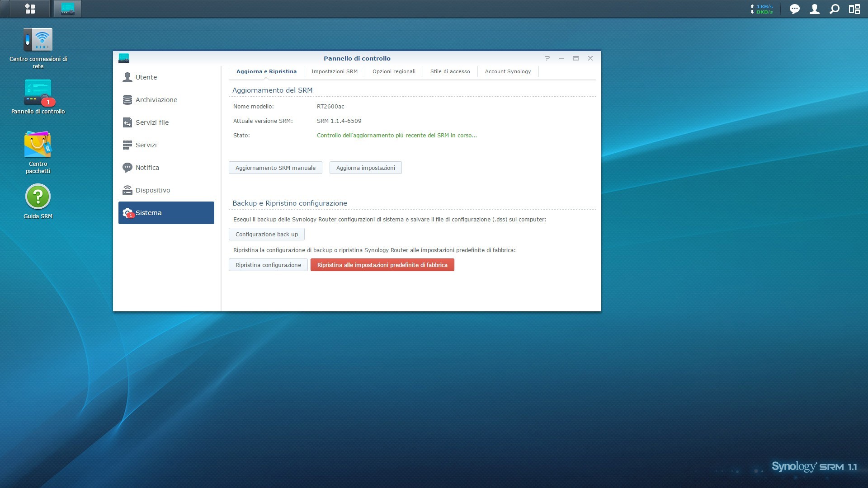868x488 pixels.
Task: Click the control panel help question mark
Action: [x=547, y=58]
